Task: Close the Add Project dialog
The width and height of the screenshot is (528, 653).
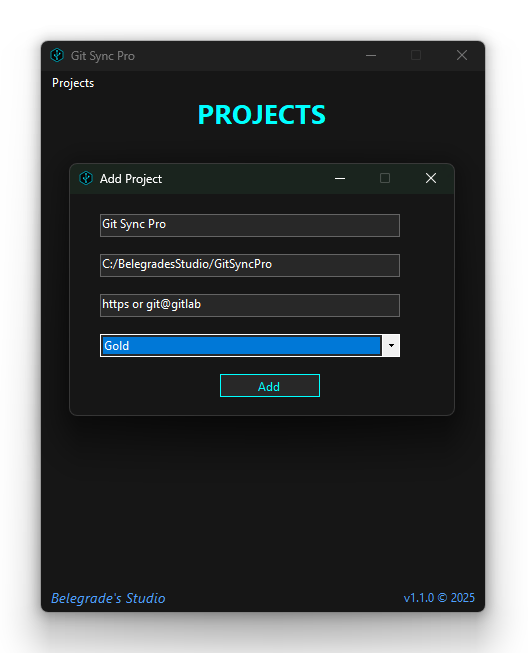Action: click(x=431, y=178)
